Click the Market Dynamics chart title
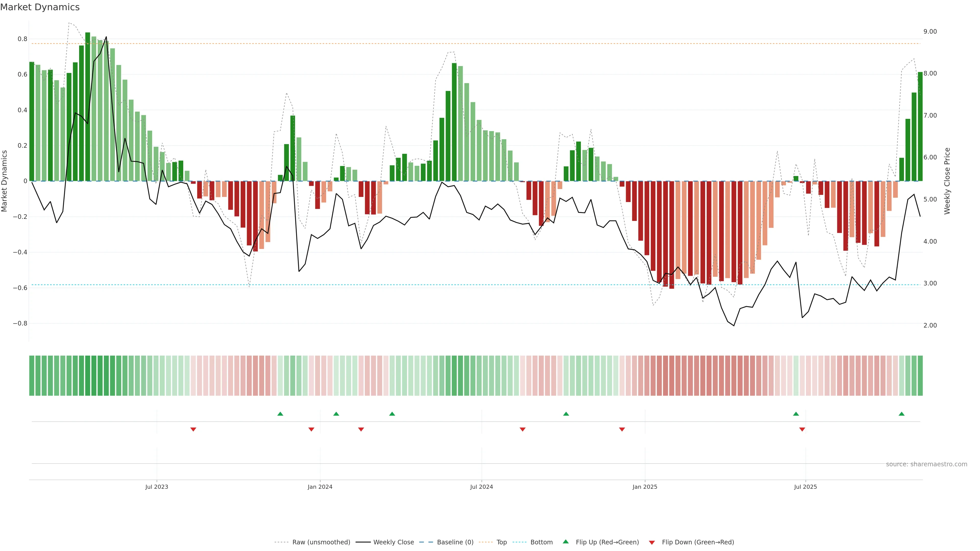 [x=40, y=7]
